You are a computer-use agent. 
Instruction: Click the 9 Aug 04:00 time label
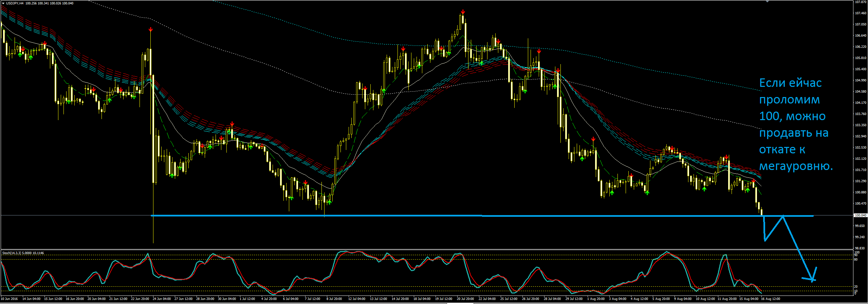tap(683, 299)
